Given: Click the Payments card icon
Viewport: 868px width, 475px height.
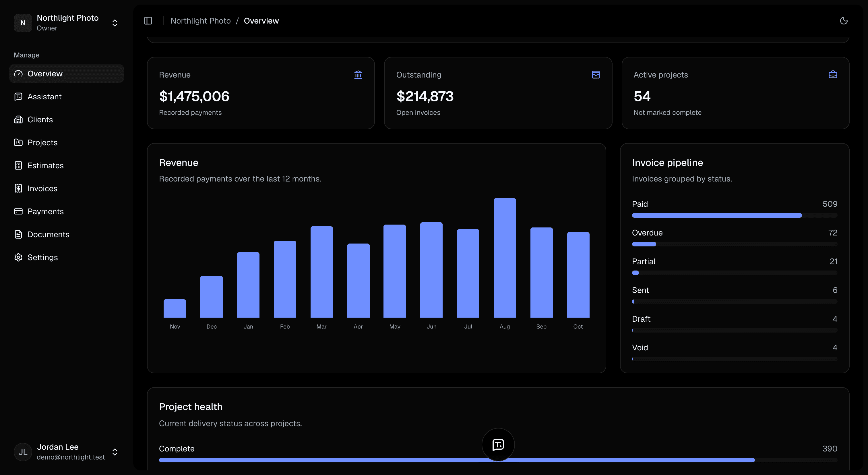Looking at the screenshot, I should 19,211.
